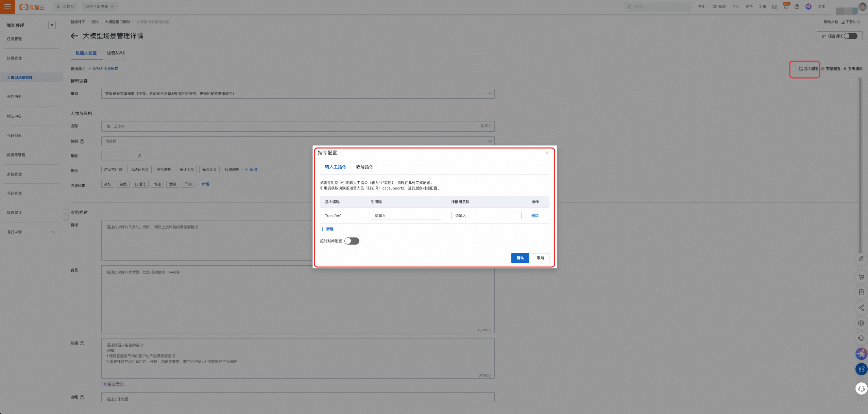Toggle the 语音调试 switch
This screenshot has height=414, width=868.
(x=851, y=36)
